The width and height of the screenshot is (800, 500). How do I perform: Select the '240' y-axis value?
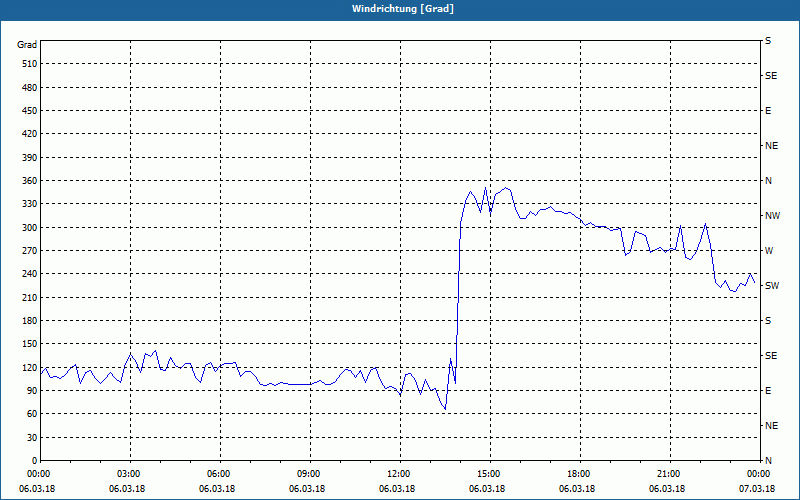click(30, 274)
